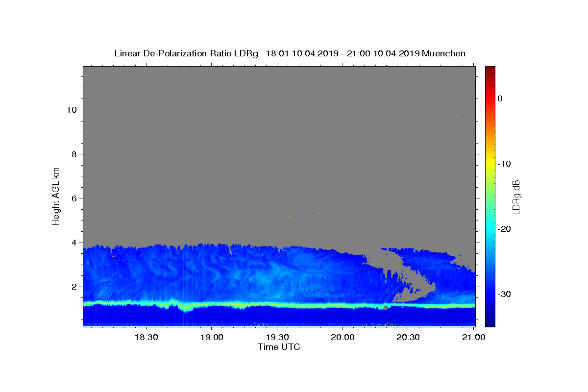Click the 19:30 time tick label
This screenshot has width=588, height=392.
[277, 337]
